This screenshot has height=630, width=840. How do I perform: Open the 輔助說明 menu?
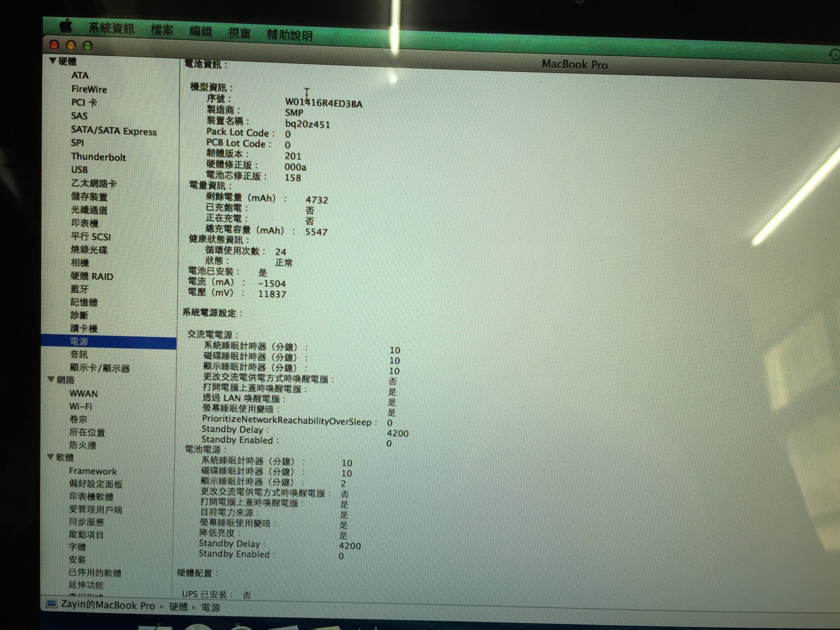[290, 35]
